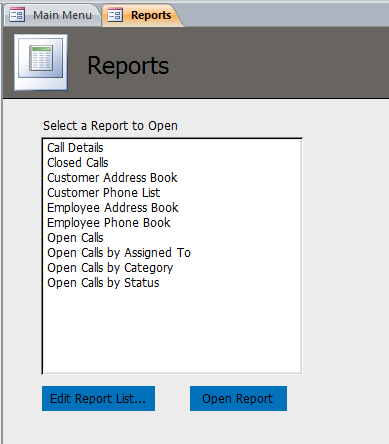Select the Open Calls report
Image resolution: width=389 pixels, height=444 pixels.
coord(172,238)
